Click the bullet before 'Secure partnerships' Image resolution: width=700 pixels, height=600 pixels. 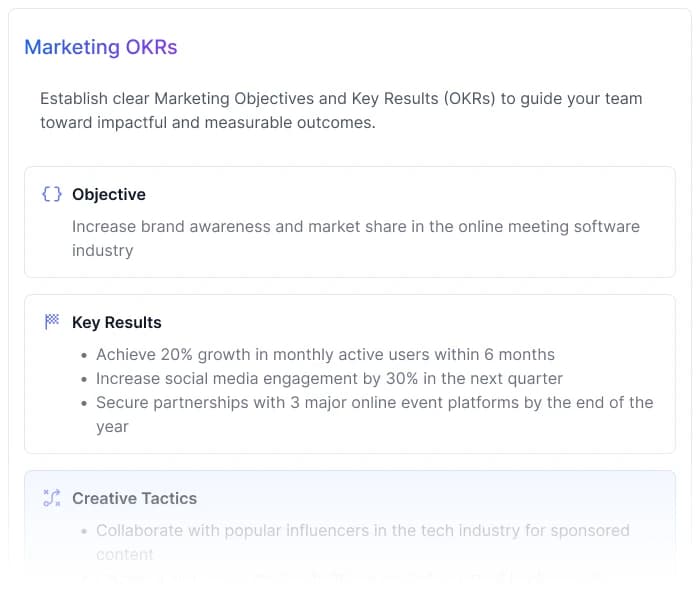point(83,403)
